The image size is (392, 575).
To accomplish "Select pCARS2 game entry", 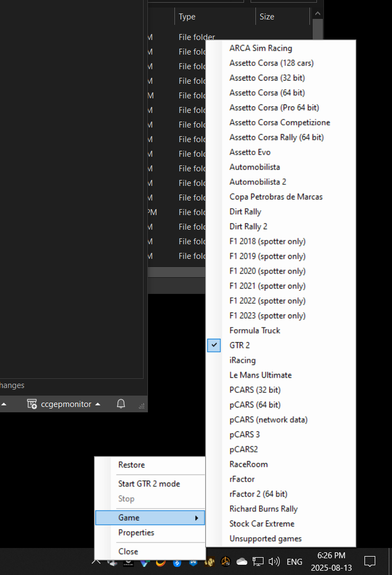I will (281, 450).
